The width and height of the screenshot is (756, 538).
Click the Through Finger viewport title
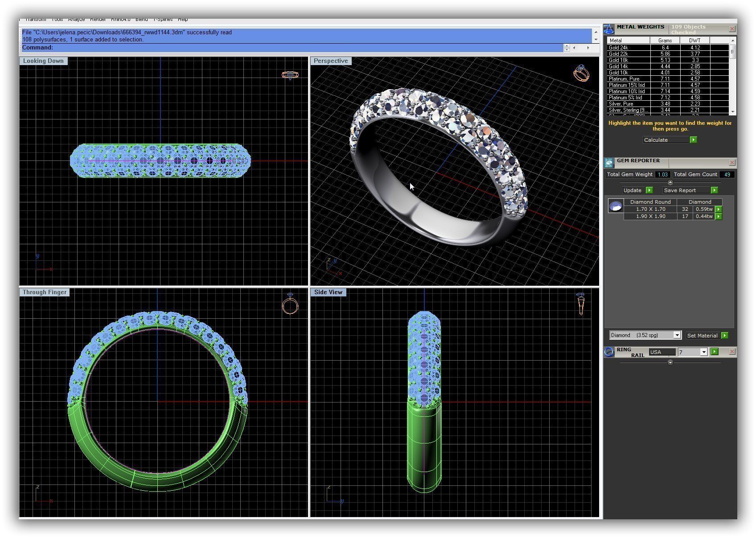[x=45, y=292]
